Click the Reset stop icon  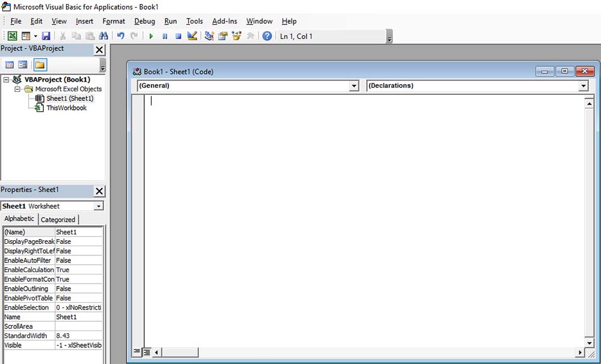[178, 36]
